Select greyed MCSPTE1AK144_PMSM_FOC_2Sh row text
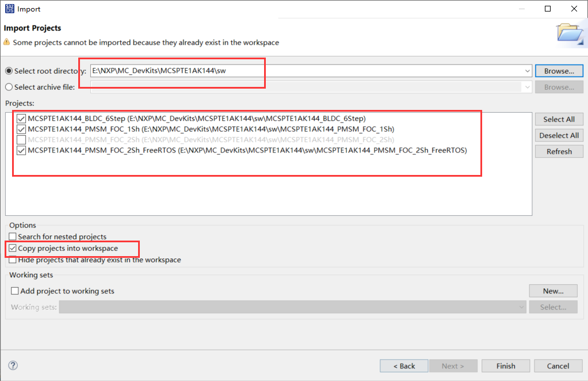 pos(211,139)
